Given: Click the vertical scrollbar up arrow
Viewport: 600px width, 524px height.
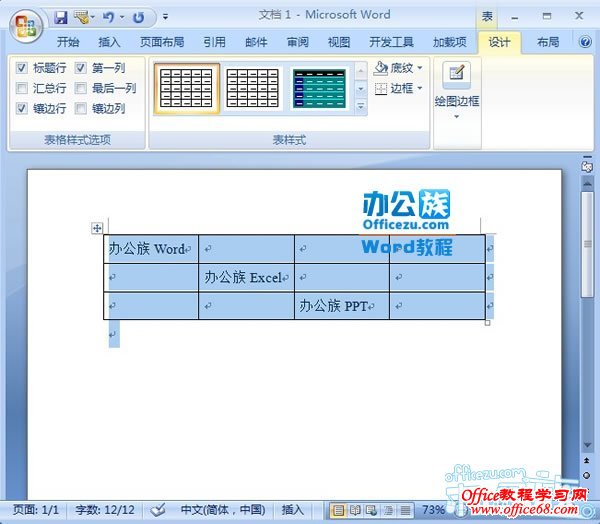Looking at the screenshot, I should (x=587, y=183).
